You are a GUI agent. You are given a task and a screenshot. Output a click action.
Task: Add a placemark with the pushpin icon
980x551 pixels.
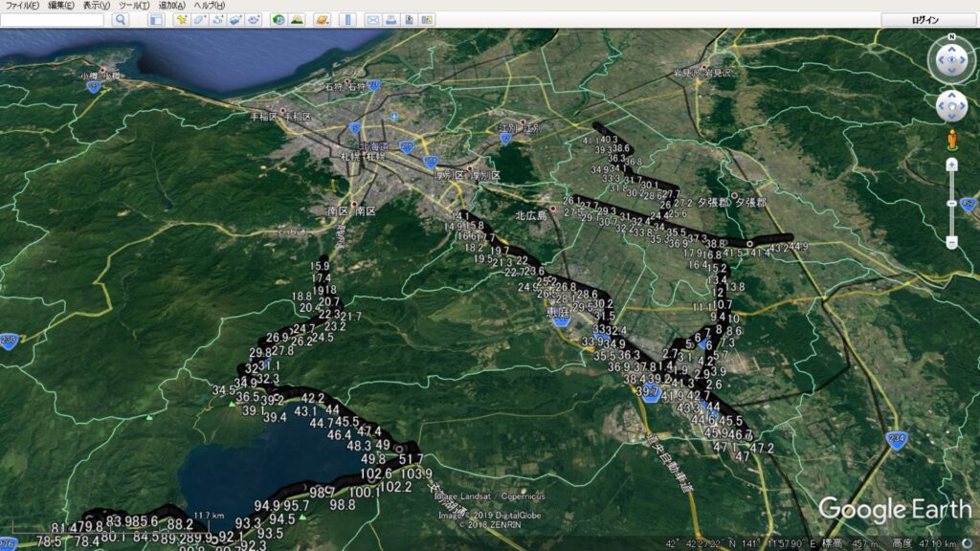[181, 19]
